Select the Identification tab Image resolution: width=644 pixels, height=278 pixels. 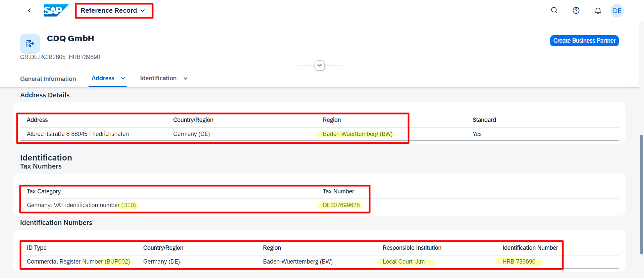click(158, 78)
